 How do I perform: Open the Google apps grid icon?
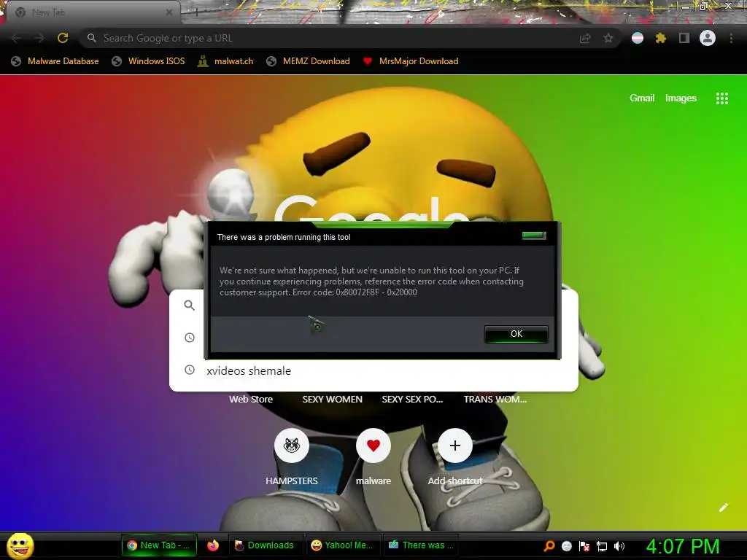(x=722, y=98)
